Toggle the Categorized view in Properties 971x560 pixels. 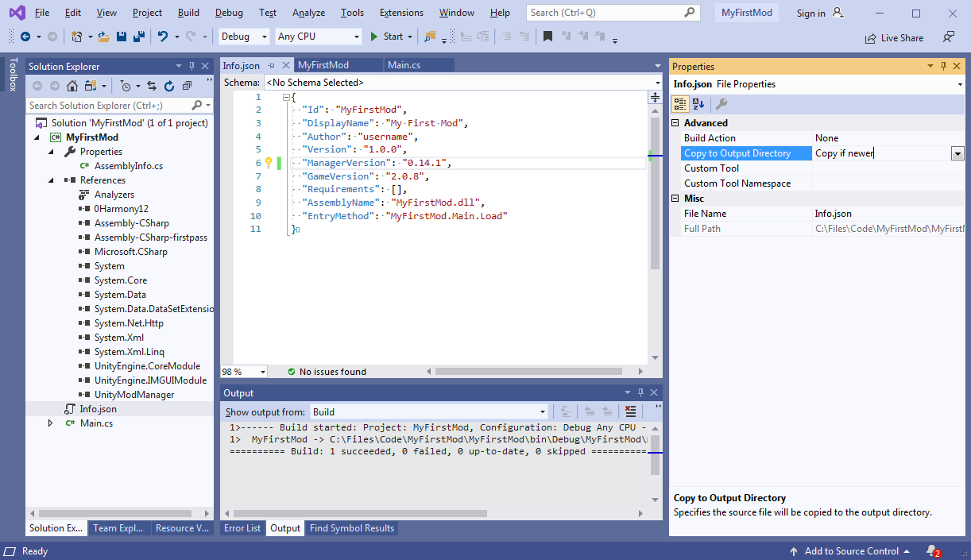point(680,104)
